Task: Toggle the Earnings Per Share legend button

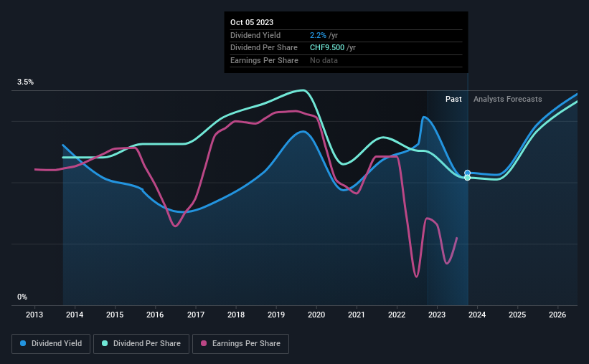Action: (x=240, y=344)
